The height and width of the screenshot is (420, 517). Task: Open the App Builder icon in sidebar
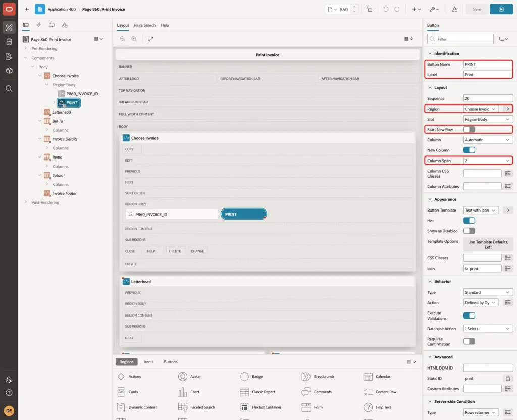[9, 27]
